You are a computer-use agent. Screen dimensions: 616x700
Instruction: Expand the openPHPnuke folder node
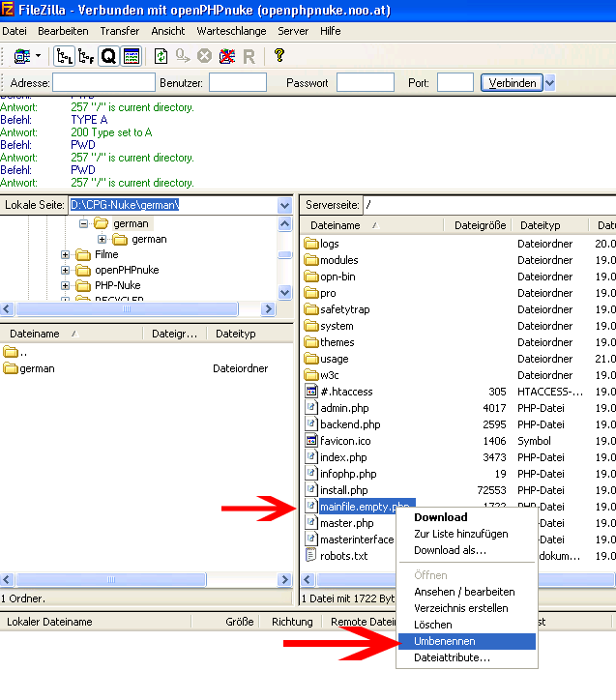coord(65,270)
